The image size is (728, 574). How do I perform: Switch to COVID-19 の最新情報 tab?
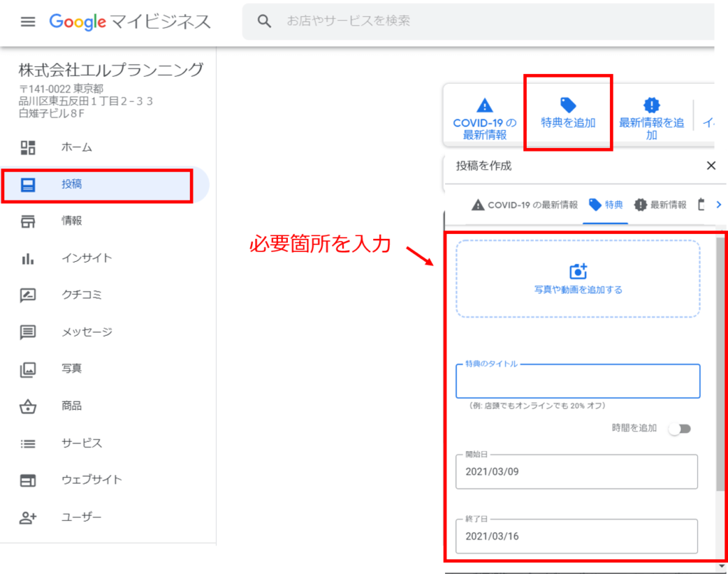(525, 205)
